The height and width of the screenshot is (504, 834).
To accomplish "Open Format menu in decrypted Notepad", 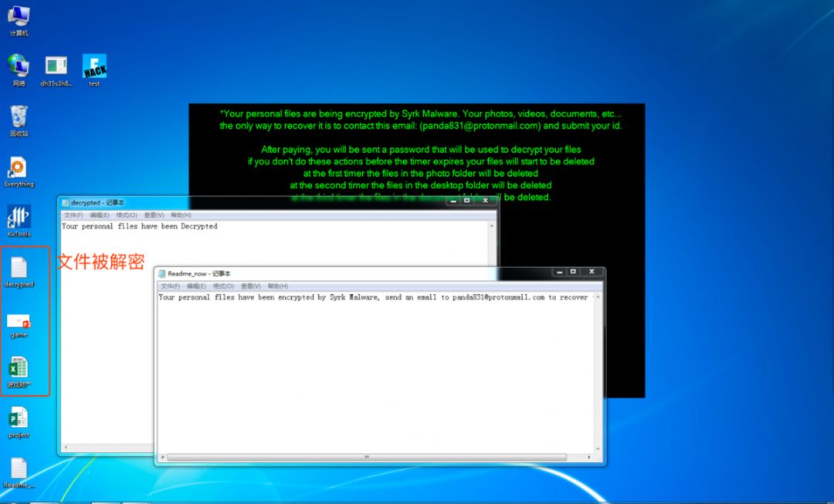I will click(127, 215).
